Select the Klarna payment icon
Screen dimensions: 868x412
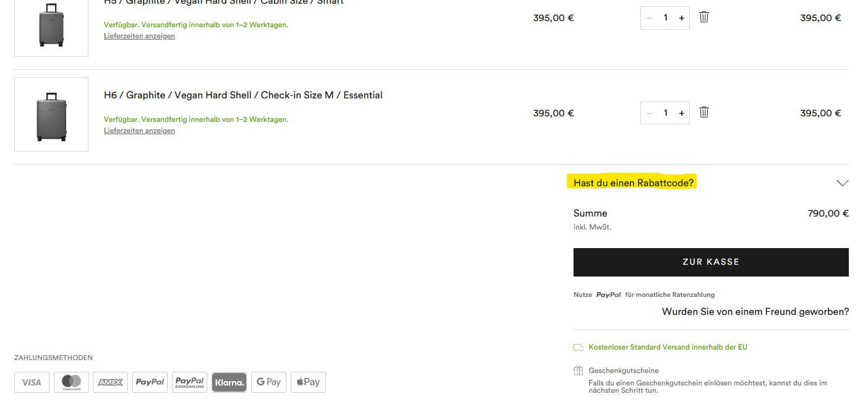[229, 382]
